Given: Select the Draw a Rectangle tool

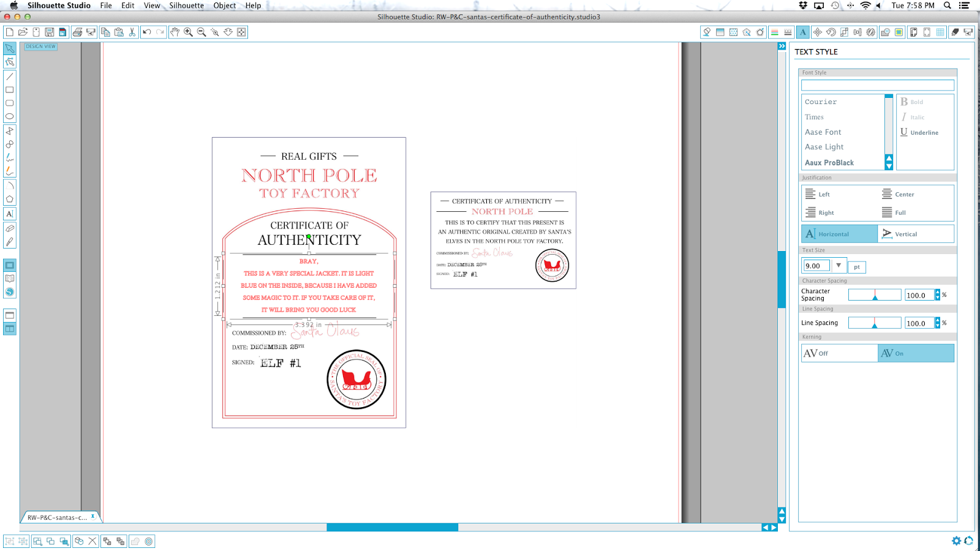Looking at the screenshot, I should click(x=10, y=90).
